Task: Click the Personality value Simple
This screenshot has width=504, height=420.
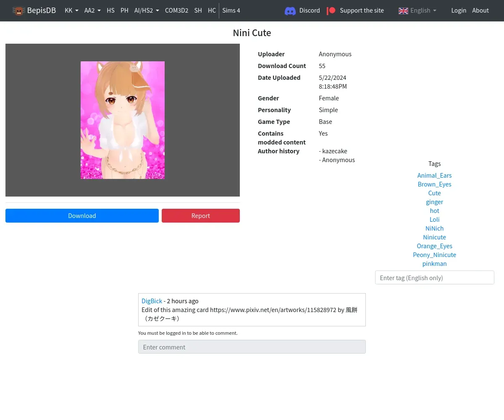Action: coord(328,110)
